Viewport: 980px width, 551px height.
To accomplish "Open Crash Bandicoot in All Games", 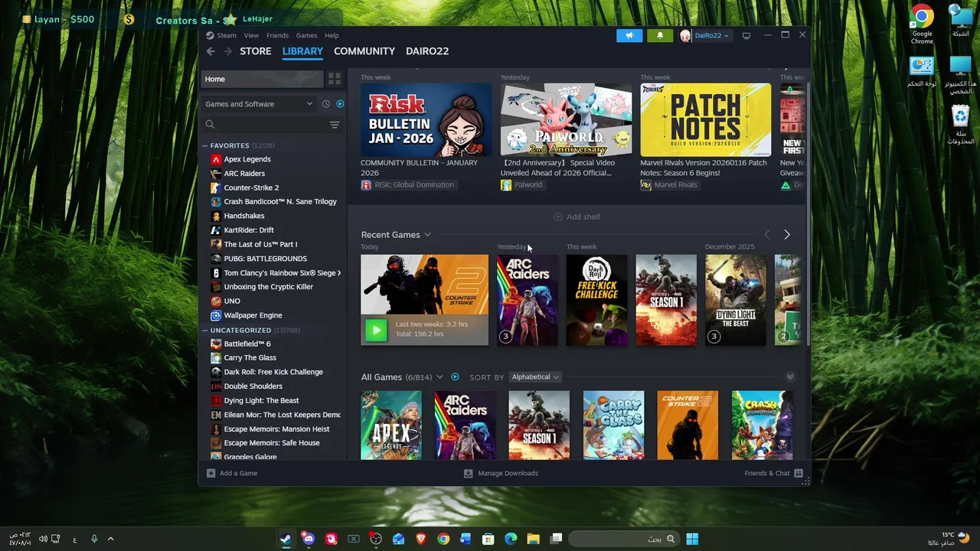I will (x=762, y=425).
